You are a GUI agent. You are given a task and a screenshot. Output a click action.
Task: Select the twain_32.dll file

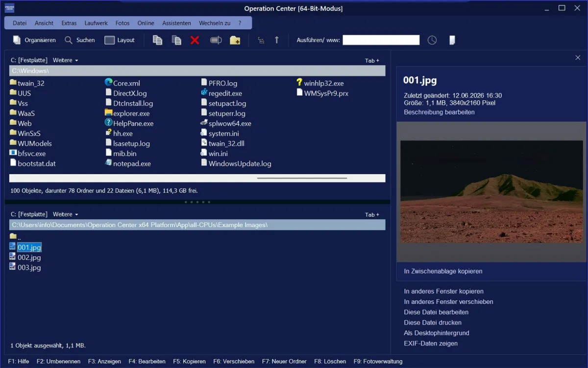pos(222,143)
